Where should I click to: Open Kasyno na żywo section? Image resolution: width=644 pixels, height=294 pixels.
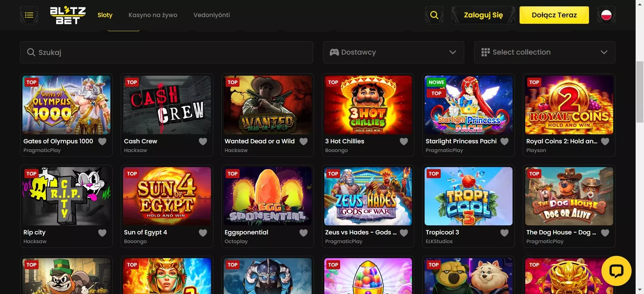click(x=153, y=15)
